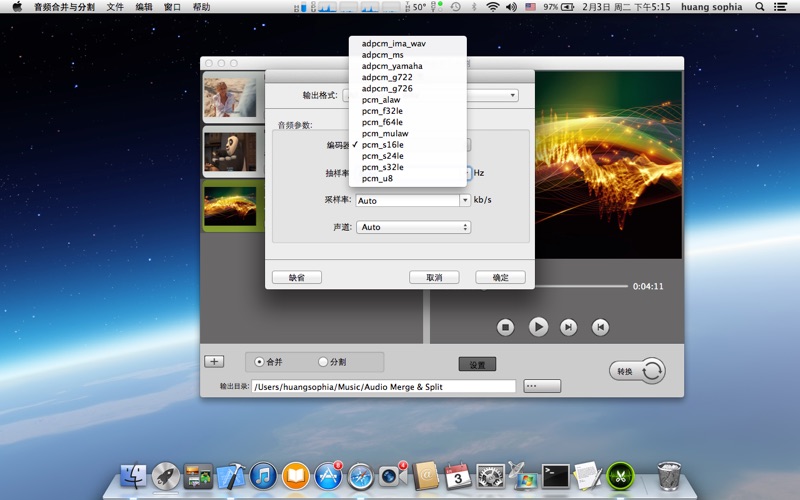Jump to previous track with the back button
Screen dimensions: 800x500
pyautogui.click(x=600, y=327)
